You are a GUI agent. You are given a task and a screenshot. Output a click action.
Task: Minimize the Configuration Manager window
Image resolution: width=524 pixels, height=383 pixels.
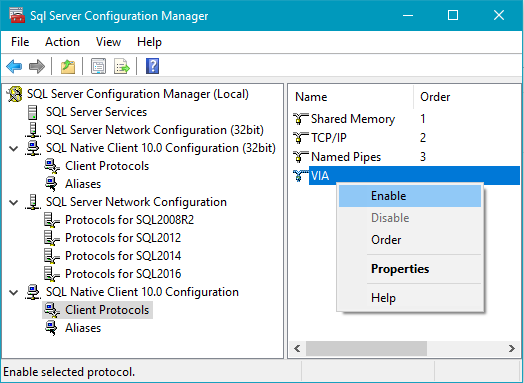click(408, 15)
